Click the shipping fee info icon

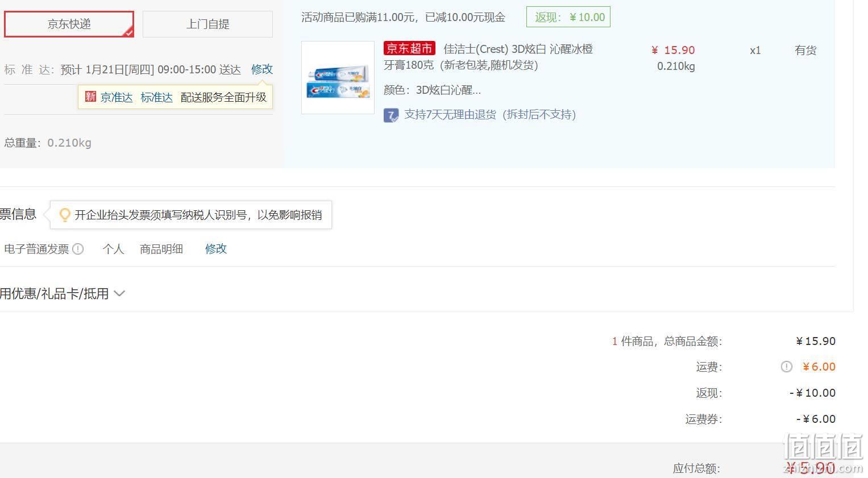[787, 367]
